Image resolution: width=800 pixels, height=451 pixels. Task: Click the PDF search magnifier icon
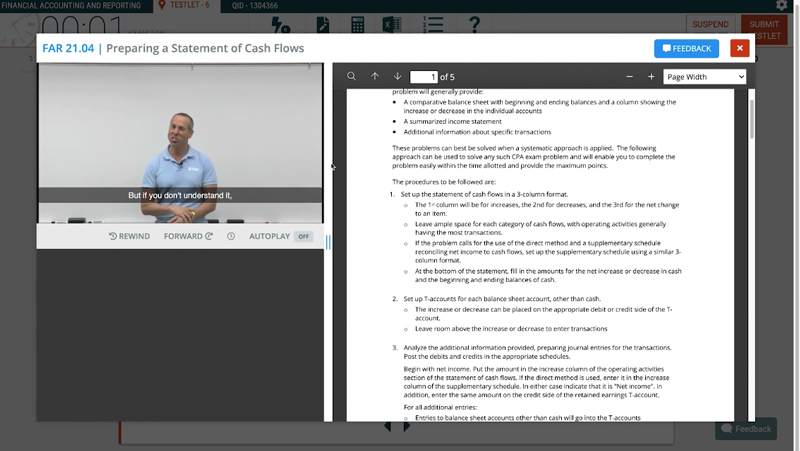(352, 77)
